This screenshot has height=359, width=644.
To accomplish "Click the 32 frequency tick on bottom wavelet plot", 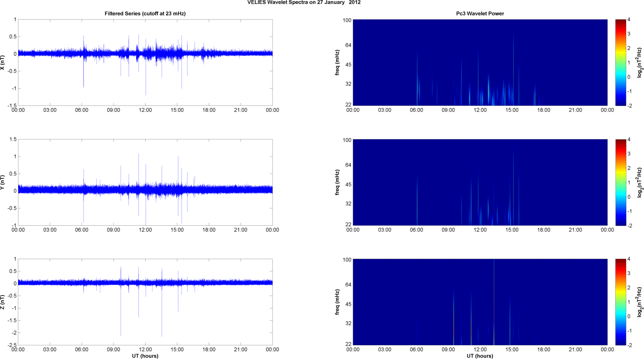I will [348, 323].
